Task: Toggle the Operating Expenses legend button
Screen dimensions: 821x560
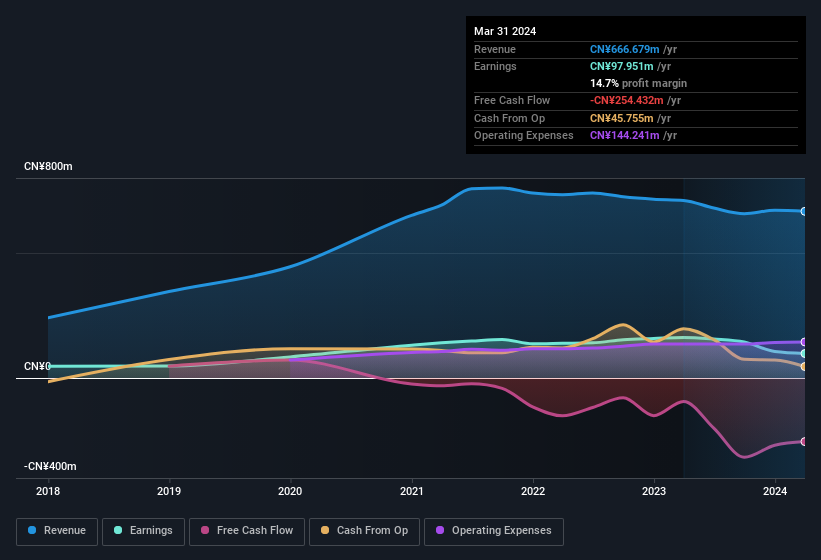Action: click(x=494, y=531)
